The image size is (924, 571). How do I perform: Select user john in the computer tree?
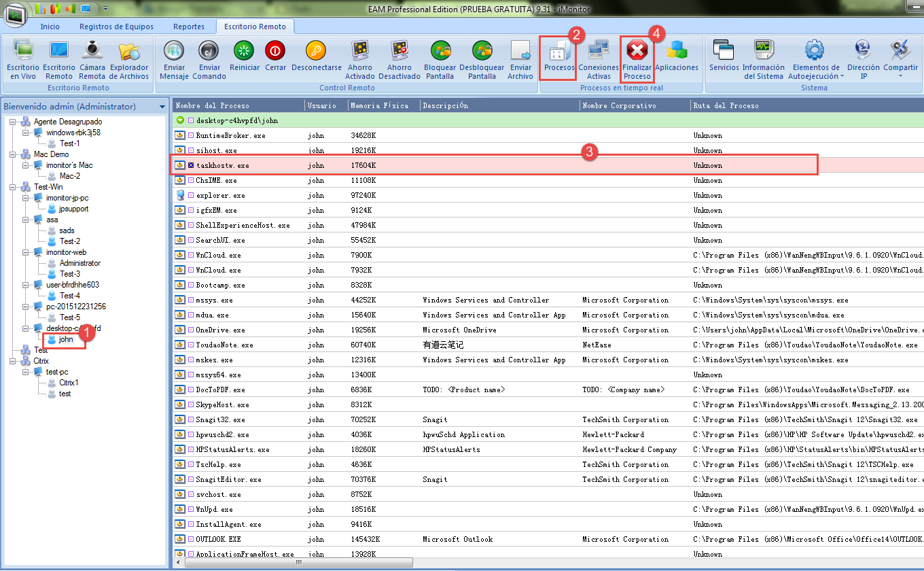pyautogui.click(x=65, y=339)
